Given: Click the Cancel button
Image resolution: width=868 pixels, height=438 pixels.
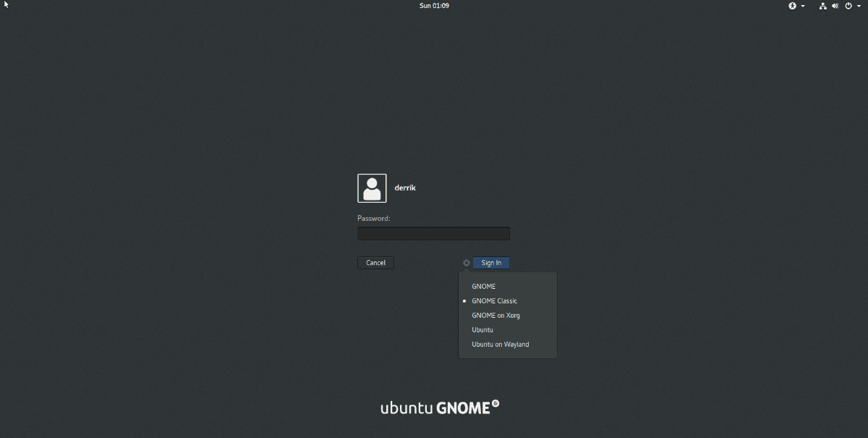Looking at the screenshot, I should click(x=375, y=263).
